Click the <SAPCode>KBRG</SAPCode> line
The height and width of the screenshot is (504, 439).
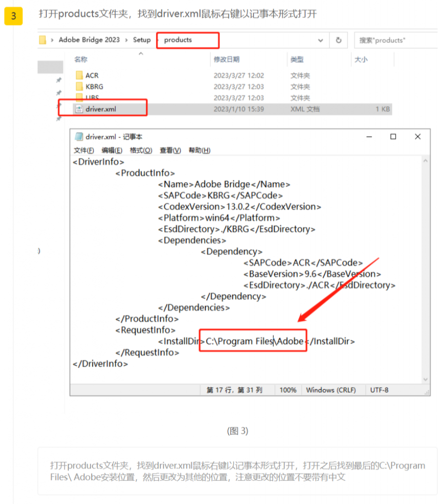220,195
